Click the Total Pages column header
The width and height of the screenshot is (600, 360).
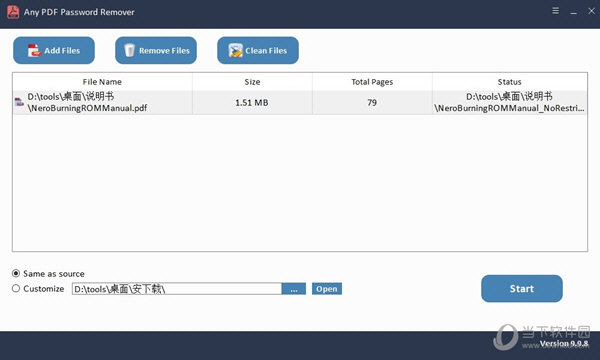pos(372,82)
